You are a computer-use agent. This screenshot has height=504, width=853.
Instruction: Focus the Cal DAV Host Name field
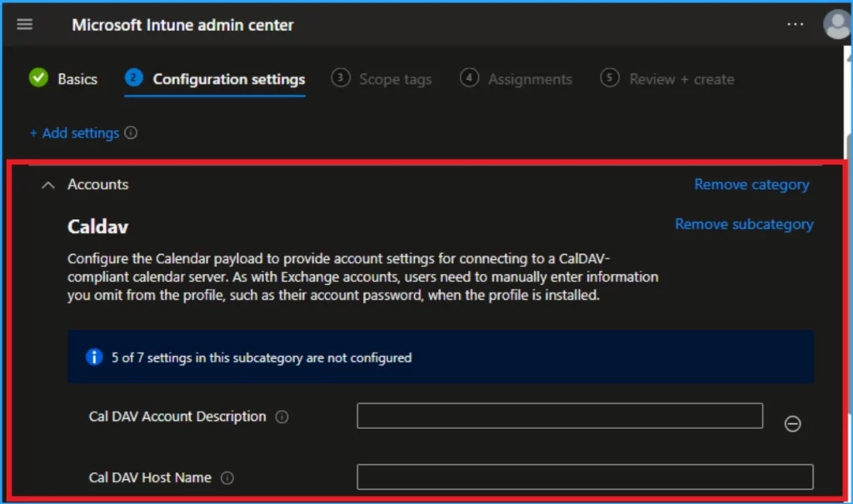click(585, 477)
